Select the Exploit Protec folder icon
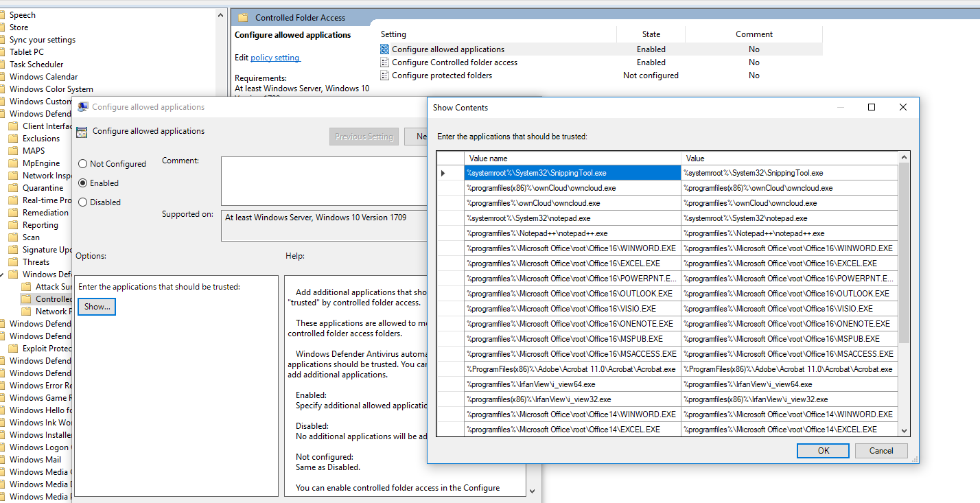 pos(13,349)
